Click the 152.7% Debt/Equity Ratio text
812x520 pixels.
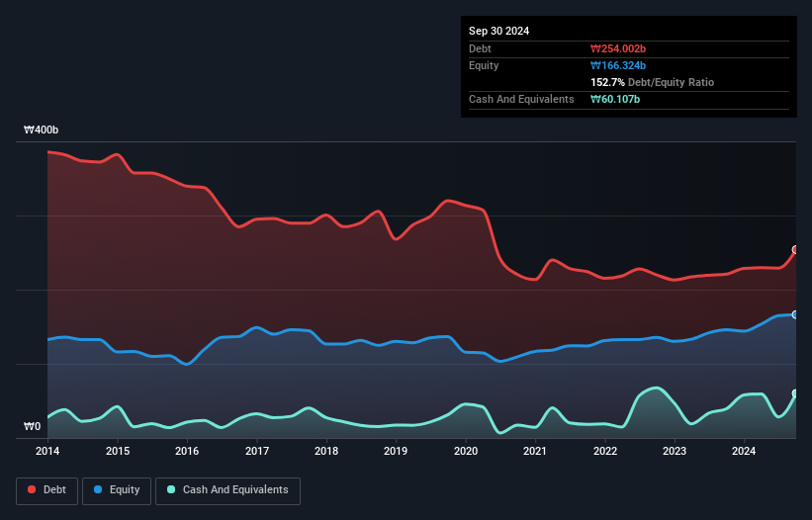pos(652,82)
